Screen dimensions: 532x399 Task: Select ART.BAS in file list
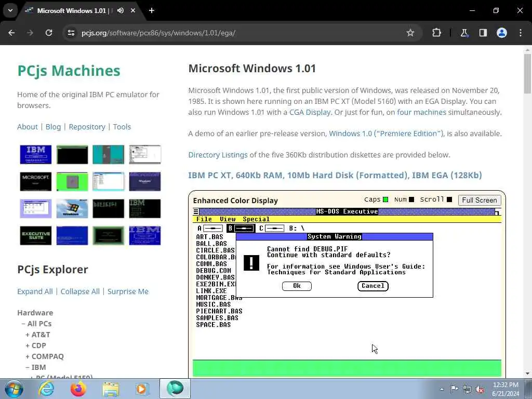(210, 237)
